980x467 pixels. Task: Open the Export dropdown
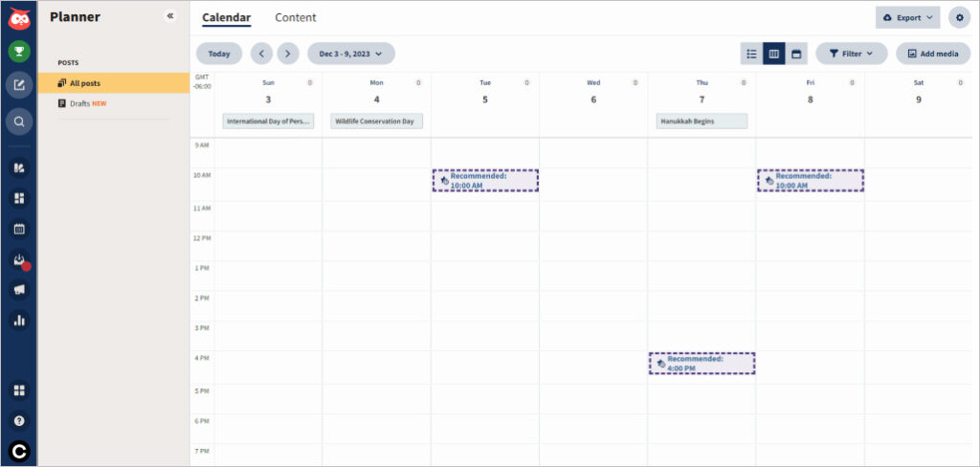coord(907,17)
